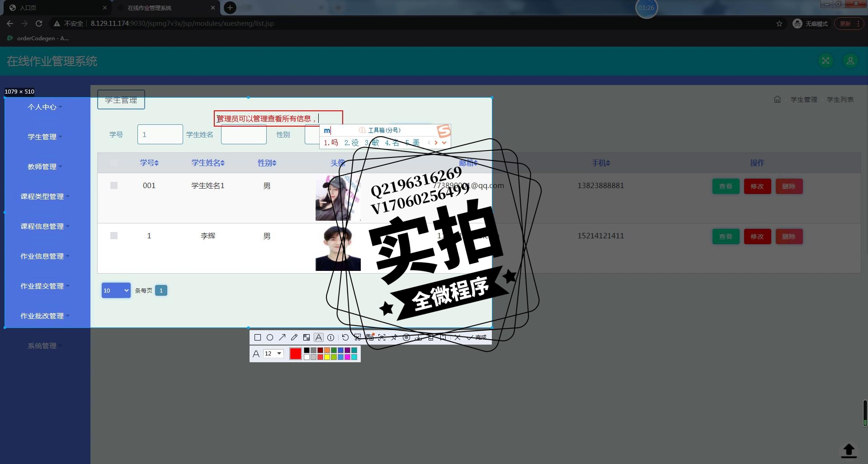Click 查看 button for student 001
The height and width of the screenshot is (464, 868).
point(726,186)
